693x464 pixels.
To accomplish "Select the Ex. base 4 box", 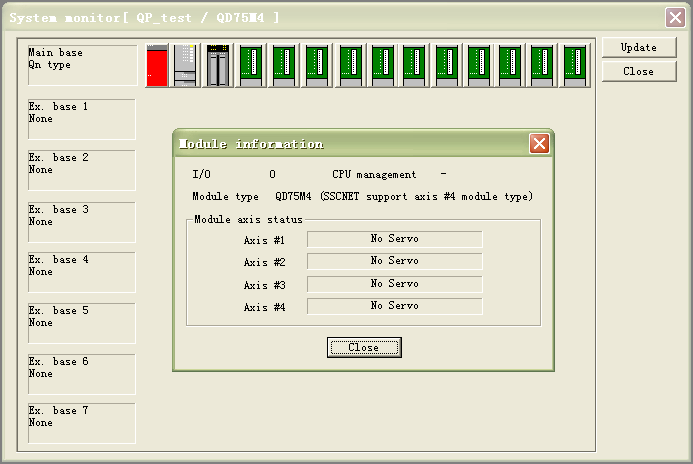I will point(82,272).
